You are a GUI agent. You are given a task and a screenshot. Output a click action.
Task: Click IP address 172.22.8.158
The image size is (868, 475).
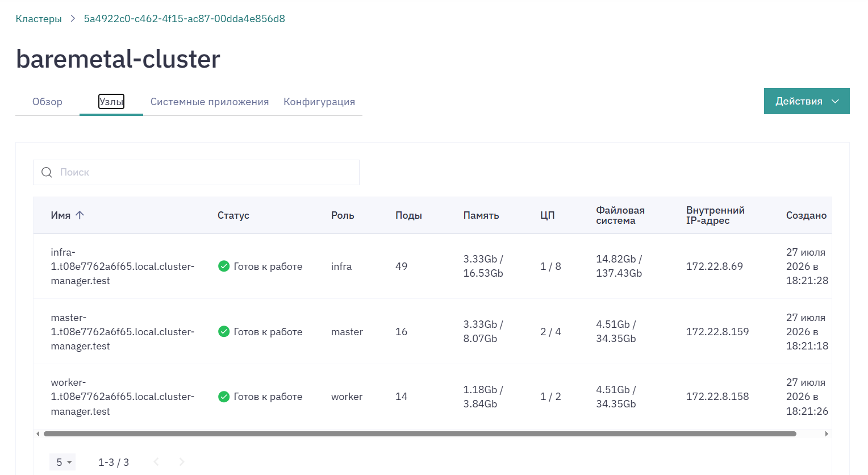click(717, 397)
